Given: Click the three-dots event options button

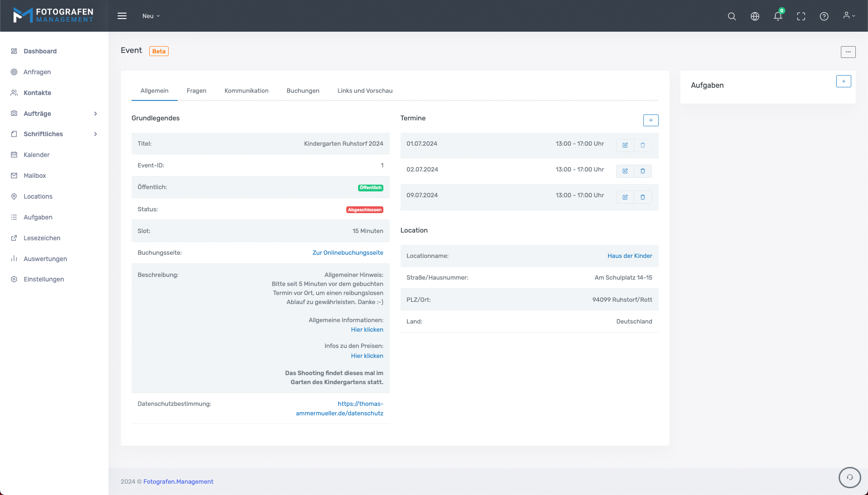Looking at the screenshot, I should click(848, 52).
